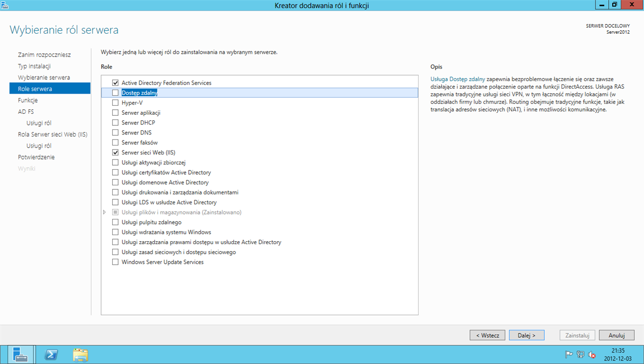Check the Dostęp zdalny role checkbox
The width and height of the screenshot is (644, 364).
click(115, 93)
